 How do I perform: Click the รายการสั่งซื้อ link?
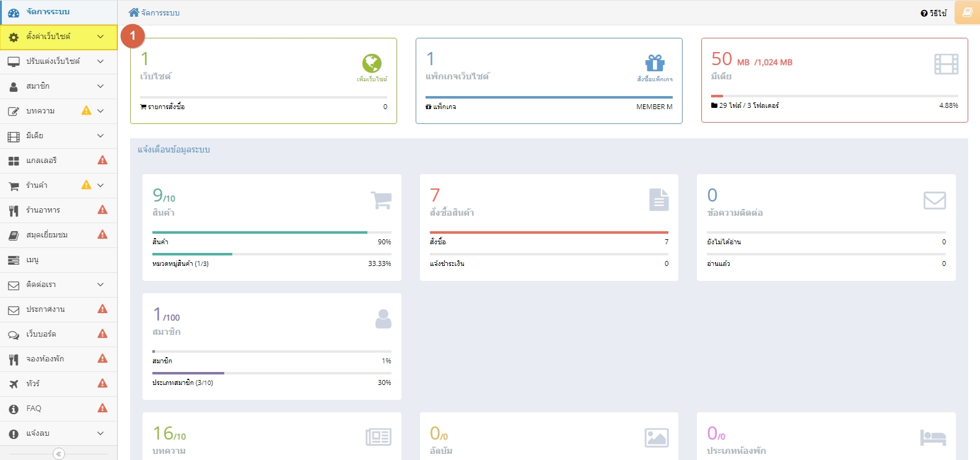click(x=166, y=107)
